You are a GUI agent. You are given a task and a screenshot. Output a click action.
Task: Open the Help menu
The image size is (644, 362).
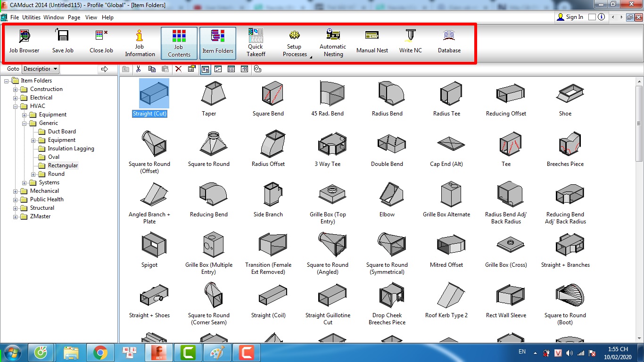tap(107, 17)
